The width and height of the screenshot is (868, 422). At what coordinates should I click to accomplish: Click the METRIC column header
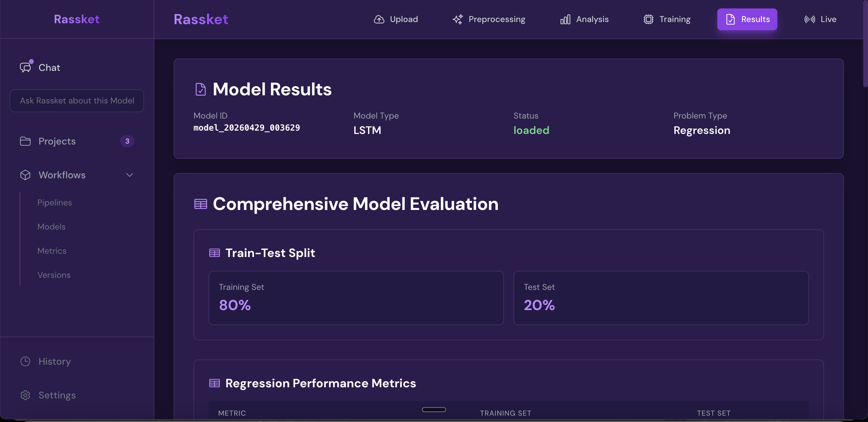232,413
